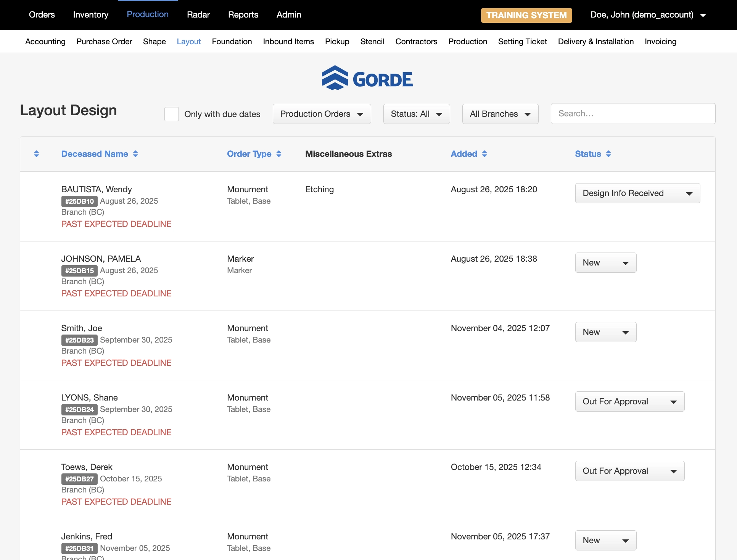This screenshot has width=737, height=560.
Task: Open the Production Orders dropdown
Action: [x=322, y=114]
